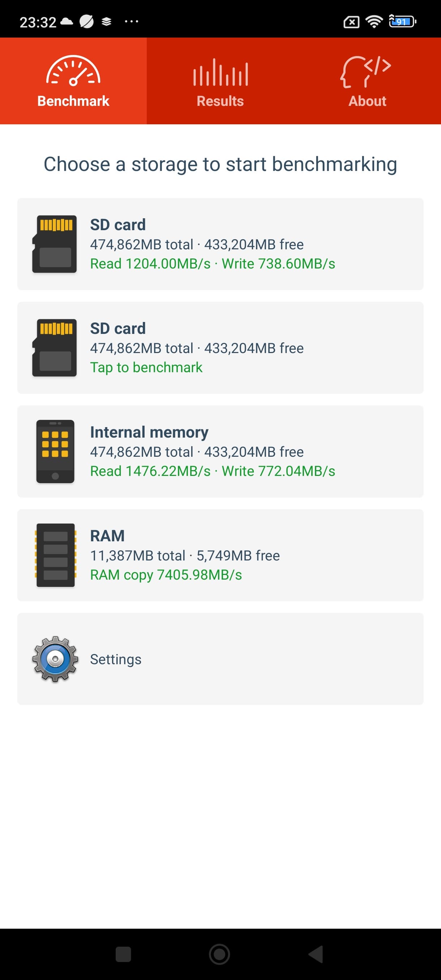Viewport: 441px width, 980px height.
Task: Tap the benchmarked SD card icon
Action: pos(55,244)
